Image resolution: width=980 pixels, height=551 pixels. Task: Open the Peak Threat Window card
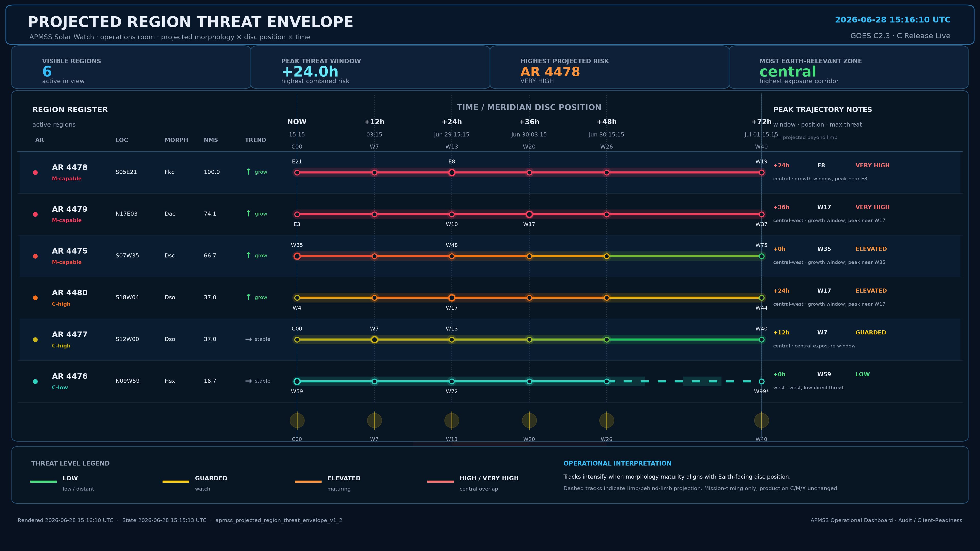point(370,67)
